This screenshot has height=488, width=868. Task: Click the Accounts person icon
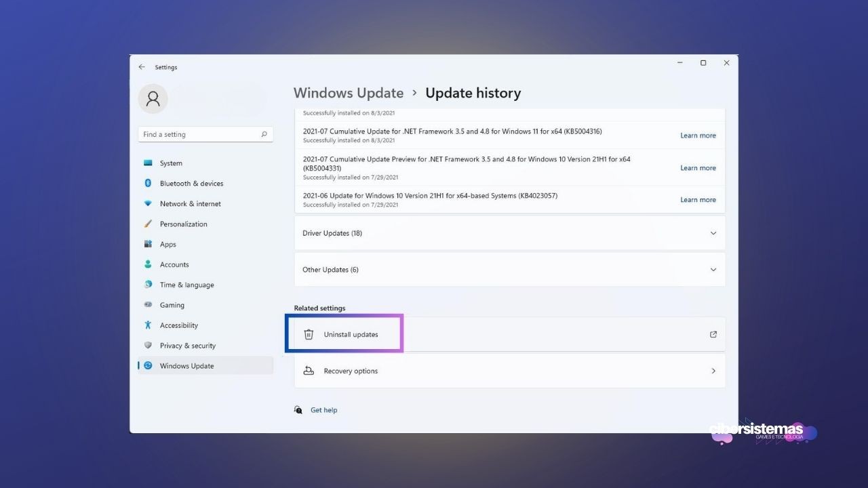(x=148, y=264)
